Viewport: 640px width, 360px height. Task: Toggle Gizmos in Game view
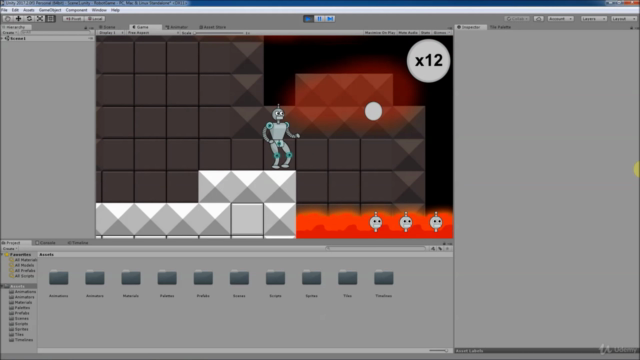441,33
